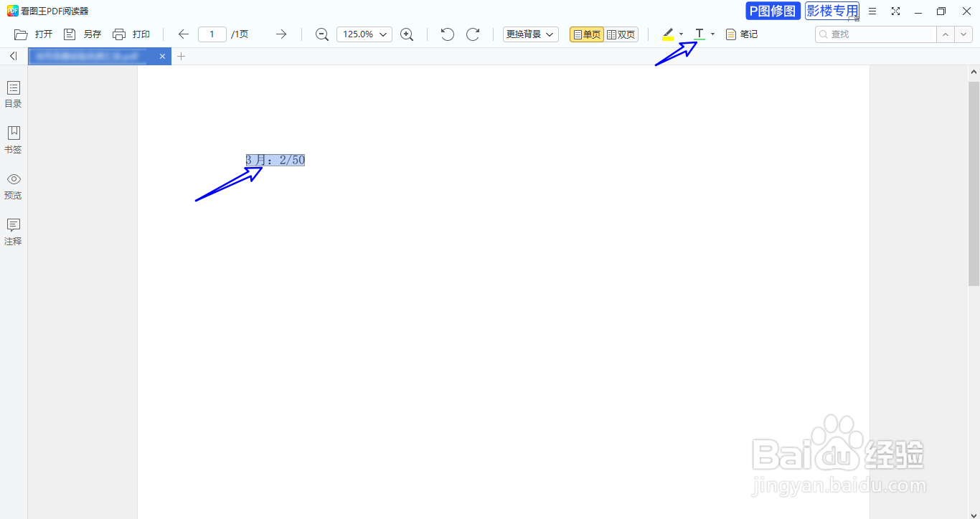
Task: Click the 笔记 notes button
Action: pos(742,34)
